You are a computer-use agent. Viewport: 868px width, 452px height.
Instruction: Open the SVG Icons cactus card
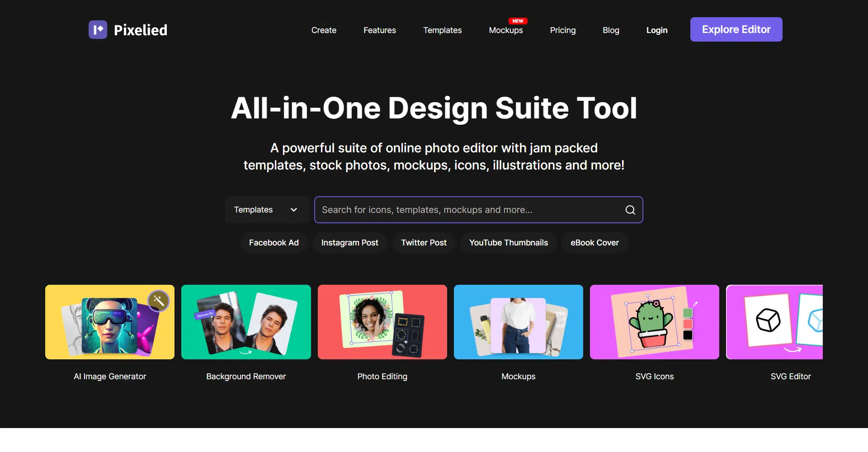pos(654,322)
